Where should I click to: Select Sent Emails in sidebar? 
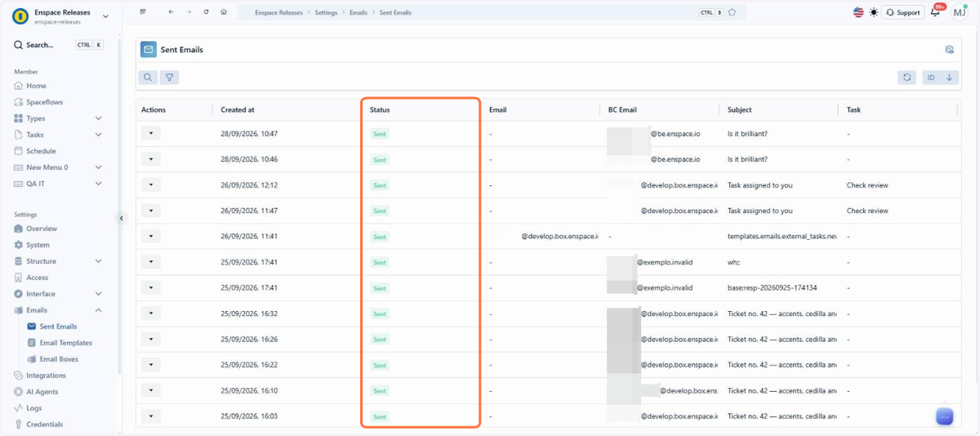tap(58, 327)
